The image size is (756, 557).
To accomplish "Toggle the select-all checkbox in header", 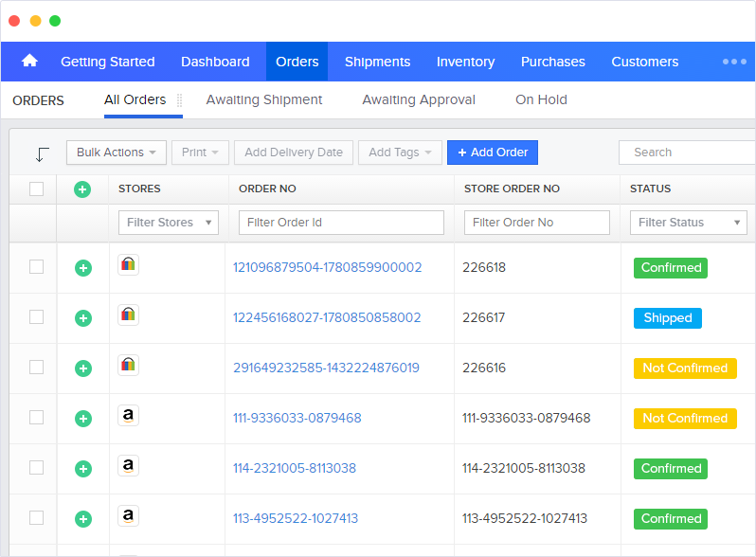I will coord(36,189).
